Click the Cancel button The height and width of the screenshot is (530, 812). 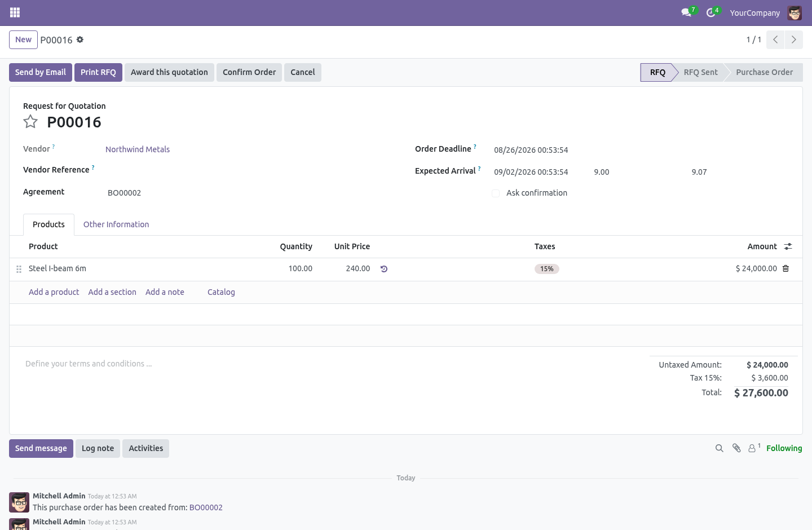click(x=303, y=72)
